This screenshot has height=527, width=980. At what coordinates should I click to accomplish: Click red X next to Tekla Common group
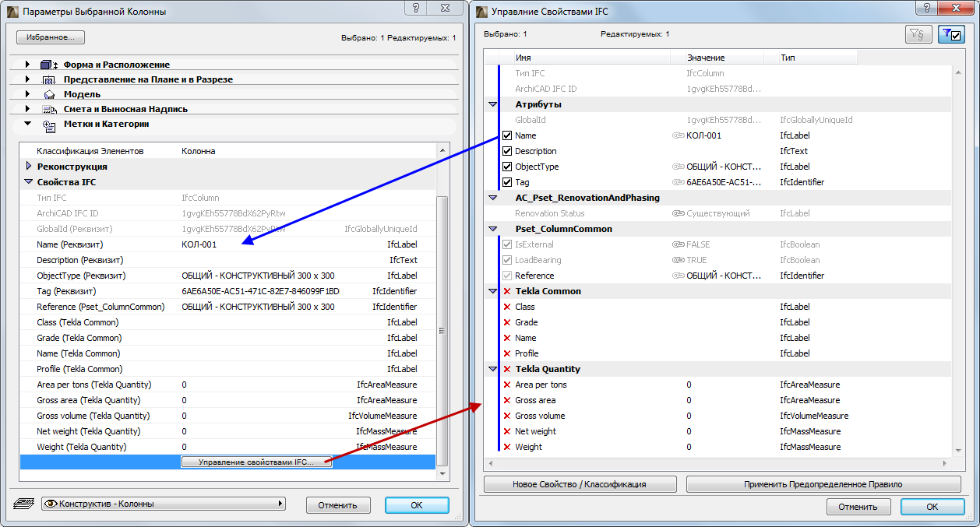click(507, 291)
